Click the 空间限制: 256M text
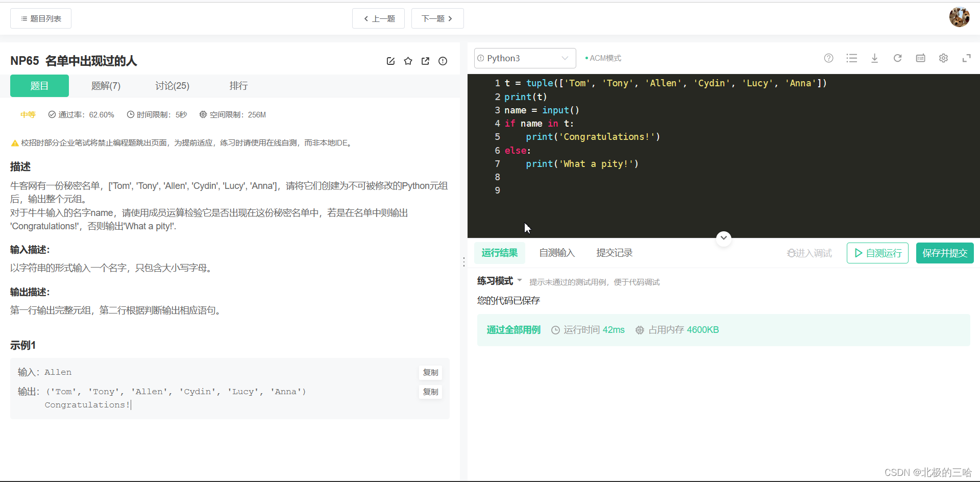This screenshot has width=980, height=482. pyautogui.click(x=233, y=115)
